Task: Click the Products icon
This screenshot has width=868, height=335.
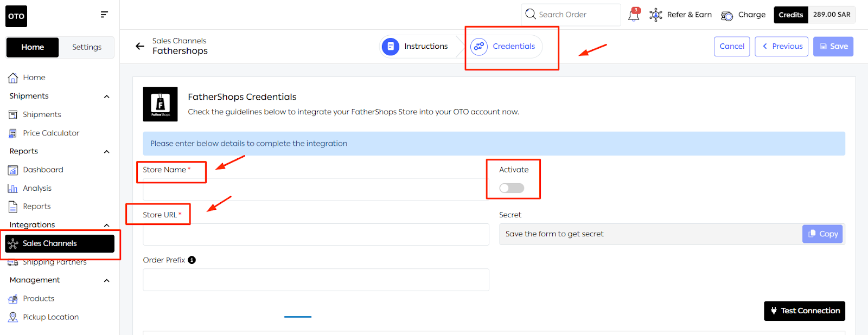Action: [x=13, y=299]
